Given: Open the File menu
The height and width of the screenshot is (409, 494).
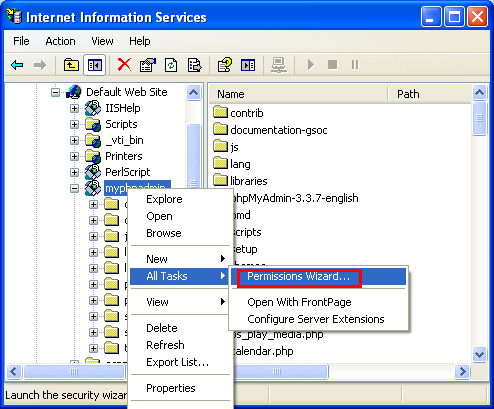Looking at the screenshot, I should coord(21,41).
